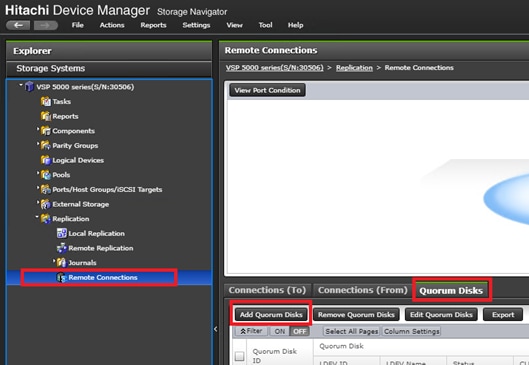Tick the header checkbox in Quorum Disk table
Screen dimensions: 529x365
240,356
